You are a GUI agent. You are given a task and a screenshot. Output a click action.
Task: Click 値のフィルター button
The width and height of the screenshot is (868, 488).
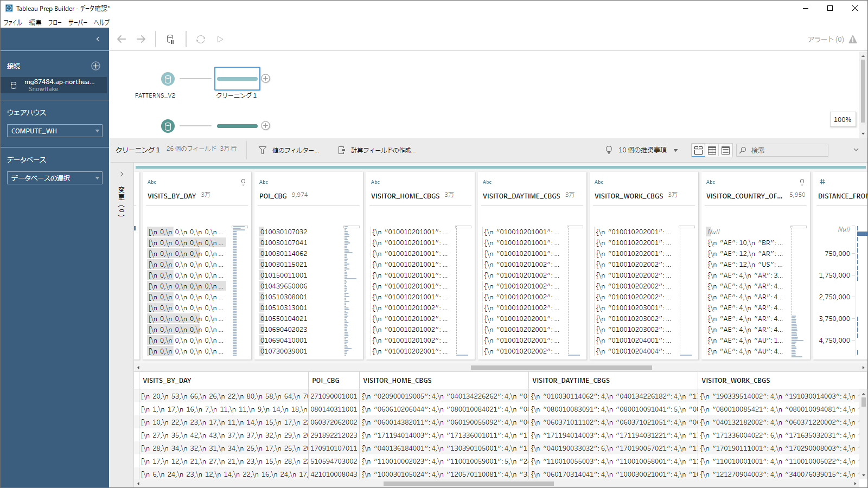[x=289, y=150]
